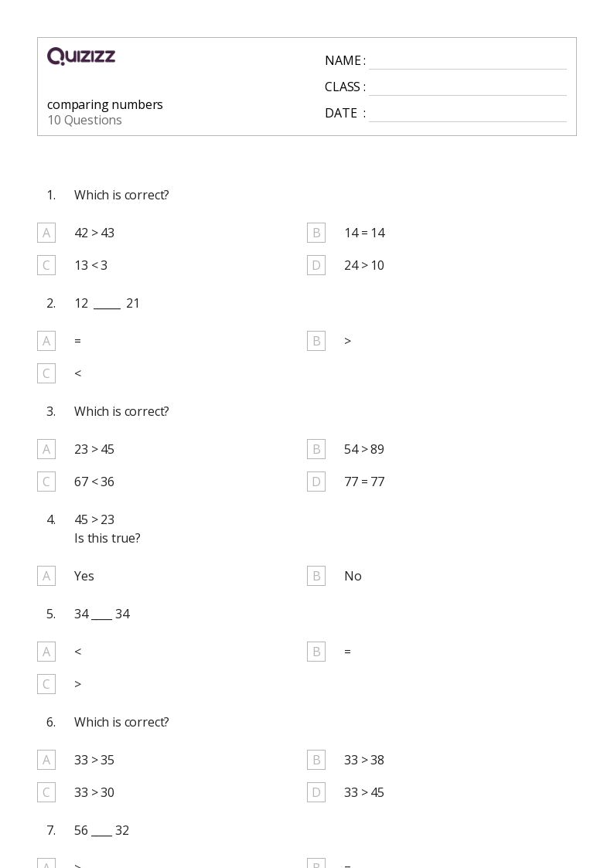The width and height of the screenshot is (614, 868).
Task: Check option C for question 2 (<)
Action: tap(46, 373)
